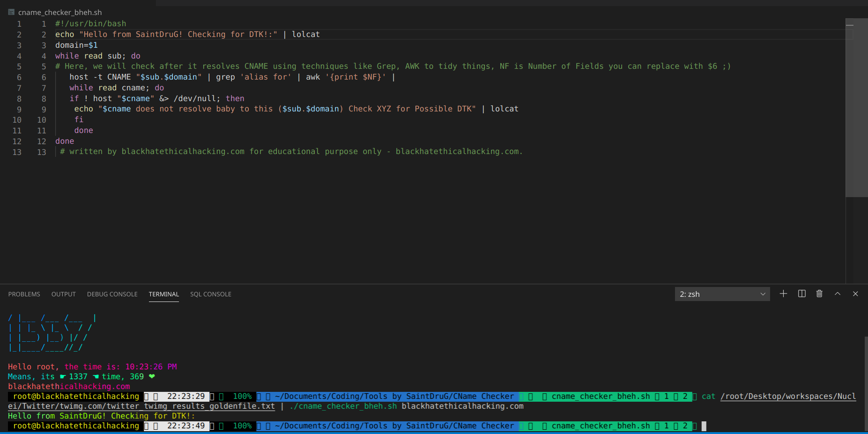Click the editor minimap scrollbar slider
868x434 pixels.
[x=856, y=108]
